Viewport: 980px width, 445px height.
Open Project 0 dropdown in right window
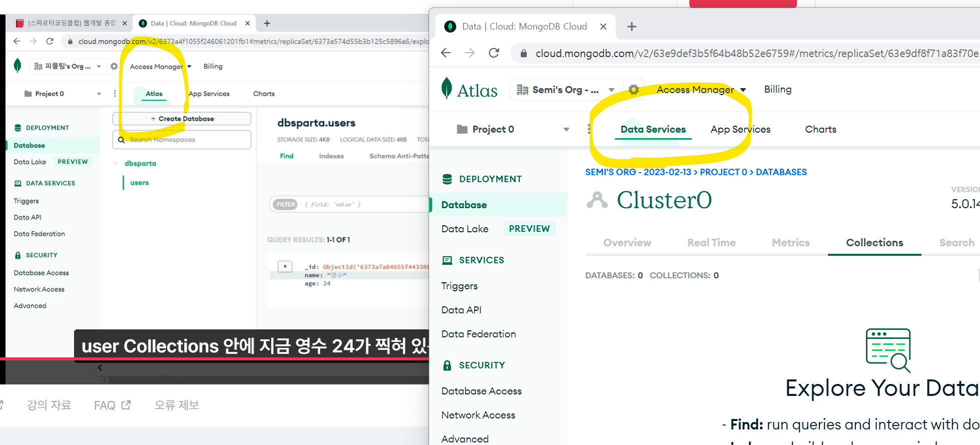pyautogui.click(x=513, y=129)
